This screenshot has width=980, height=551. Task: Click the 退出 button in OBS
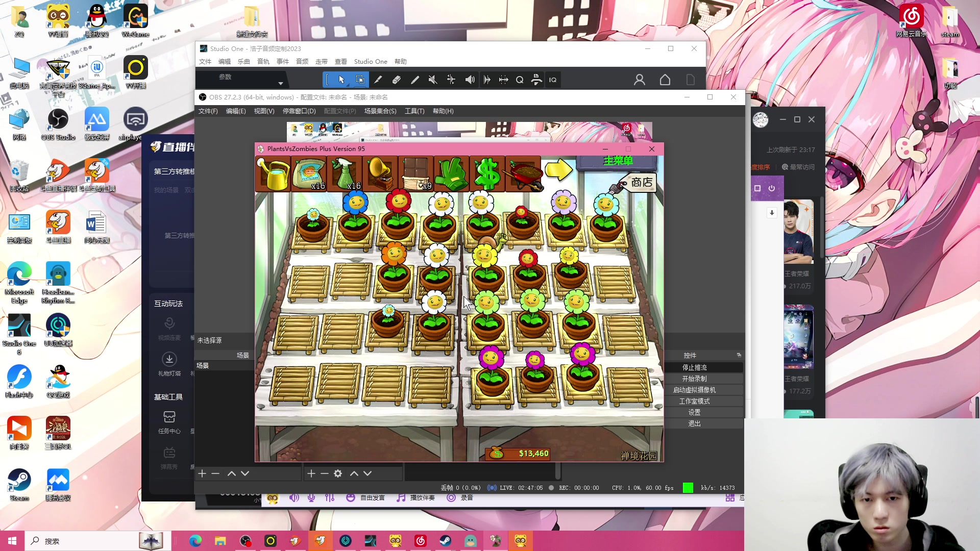694,423
